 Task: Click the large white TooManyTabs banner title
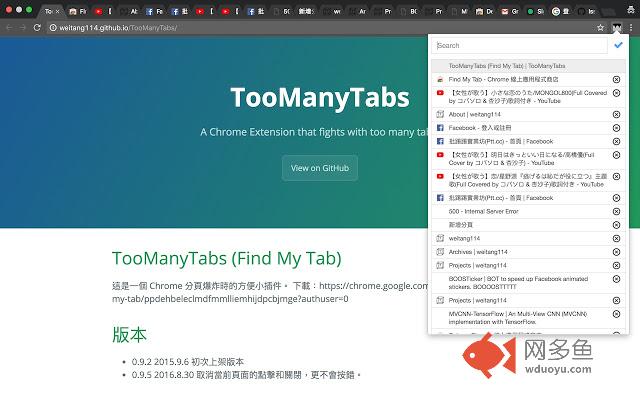pyautogui.click(x=320, y=98)
